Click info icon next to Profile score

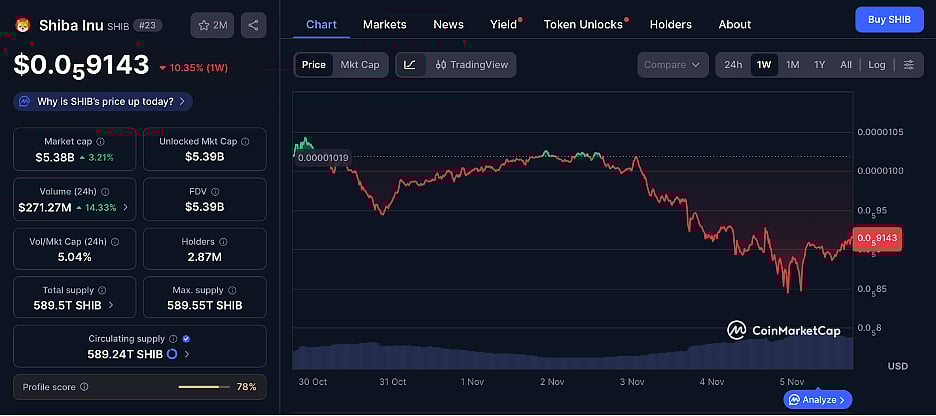coord(84,387)
